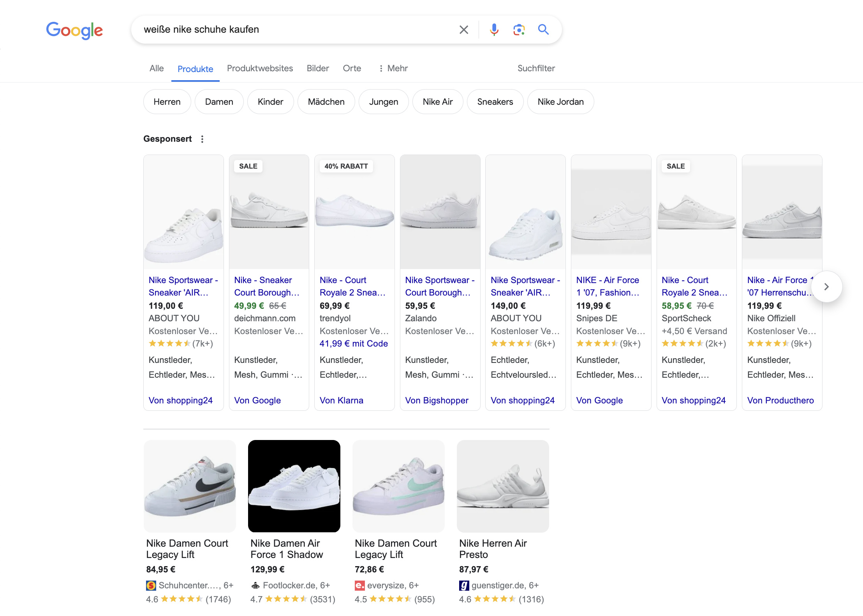This screenshot has width=863, height=616.
Task: Click the Schuhcenter store icon
Action: 151,585
